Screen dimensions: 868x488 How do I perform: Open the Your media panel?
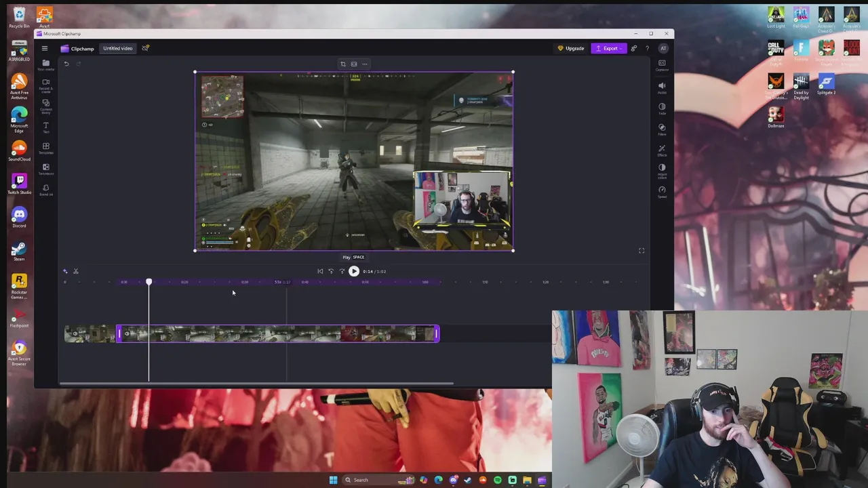(x=46, y=64)
